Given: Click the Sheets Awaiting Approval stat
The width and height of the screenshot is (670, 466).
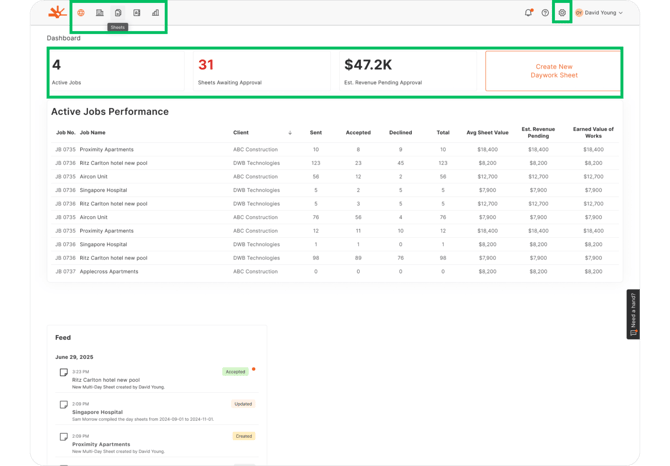Looking at the screenshot, I should 230,71.
